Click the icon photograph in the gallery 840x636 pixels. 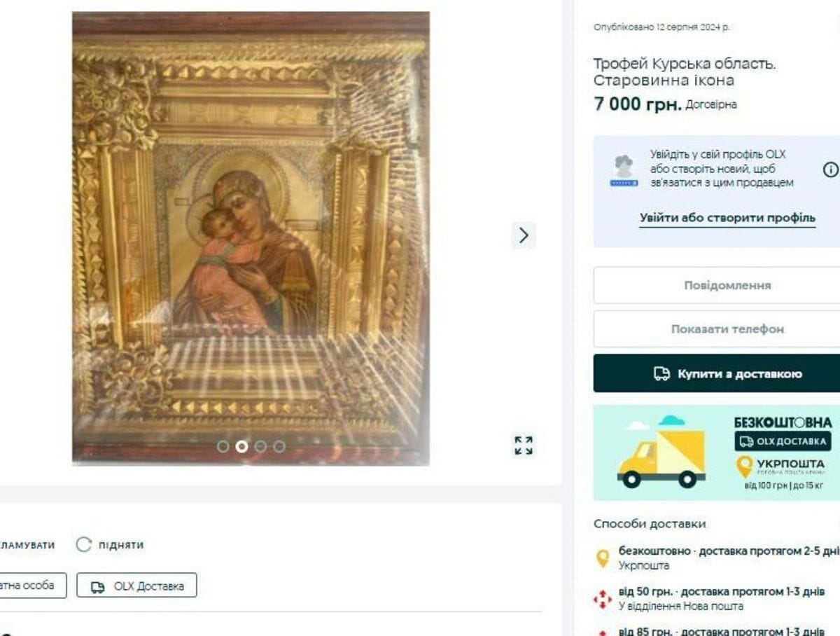click(251, 238)
